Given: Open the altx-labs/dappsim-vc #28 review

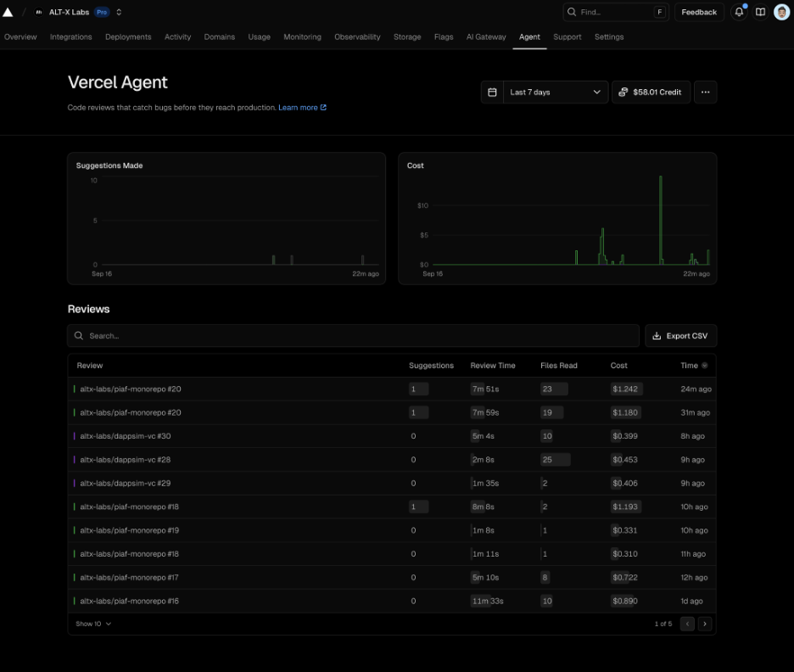Looking at the screenshot, I should (x=392, y=460).
